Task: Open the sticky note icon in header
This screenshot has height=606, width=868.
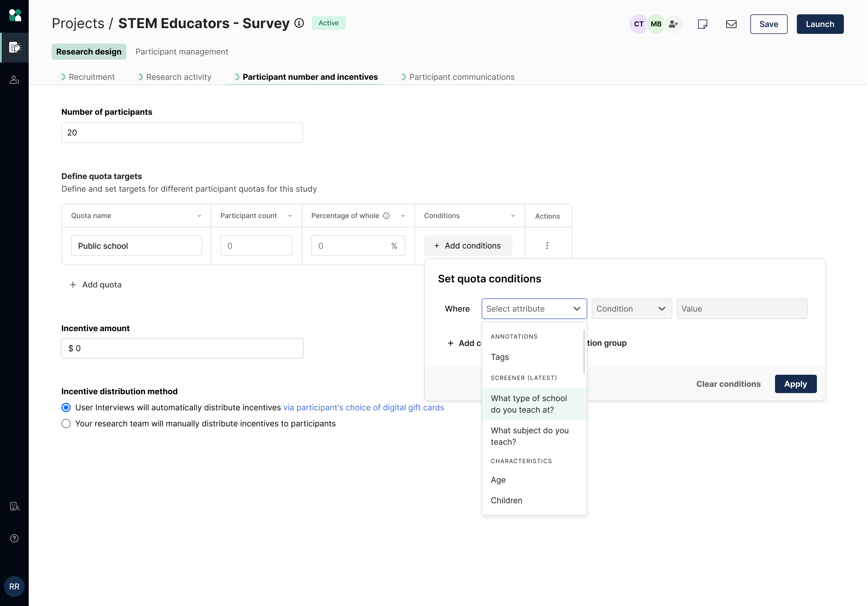Action: (x=702, y=24)
